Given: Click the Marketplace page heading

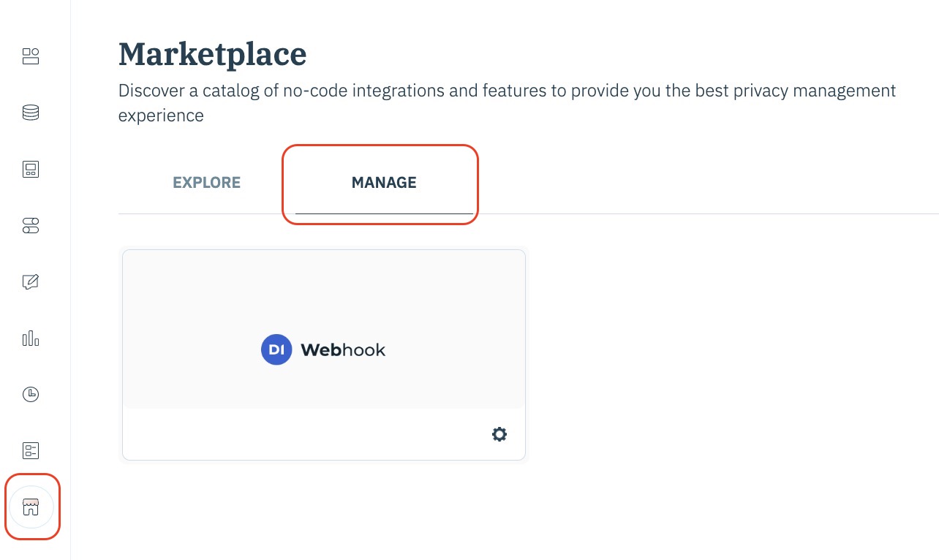Looking at the screenshot, I should (212, 55).
